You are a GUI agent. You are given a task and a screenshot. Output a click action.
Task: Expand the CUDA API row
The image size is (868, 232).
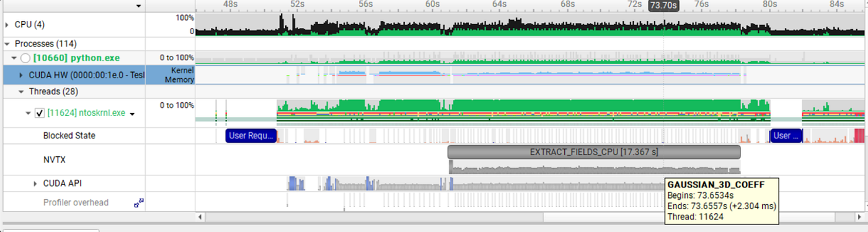pos(35,184)
